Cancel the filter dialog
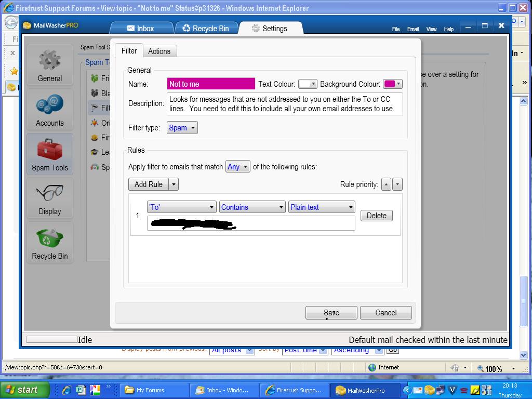Image resolution: width=532 pixels, height=399 pixels. click(x=386, y=313)
